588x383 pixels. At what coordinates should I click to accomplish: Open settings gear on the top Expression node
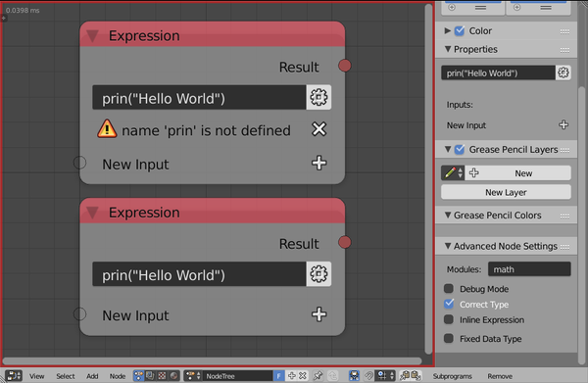(x=318, y=97)
